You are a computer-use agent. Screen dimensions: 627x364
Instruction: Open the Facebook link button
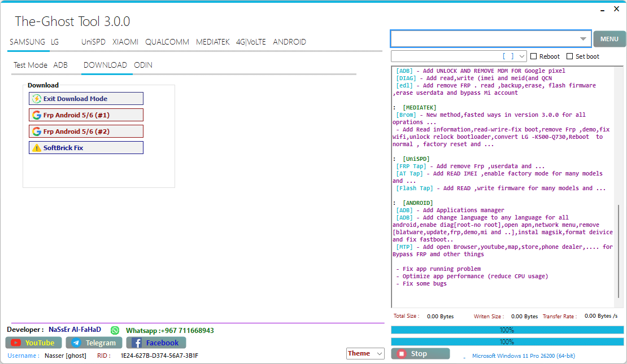tap(156, 343)
